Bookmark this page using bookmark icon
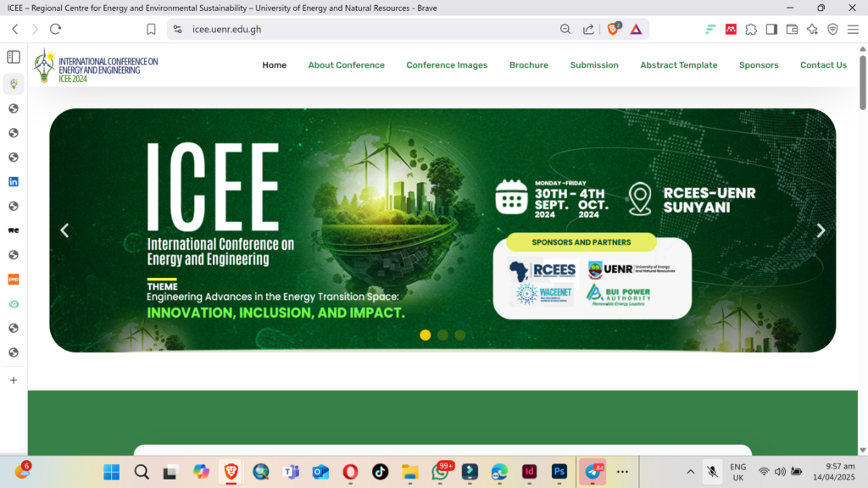Screen dimensions: 868x488 (x=151, y=29)
